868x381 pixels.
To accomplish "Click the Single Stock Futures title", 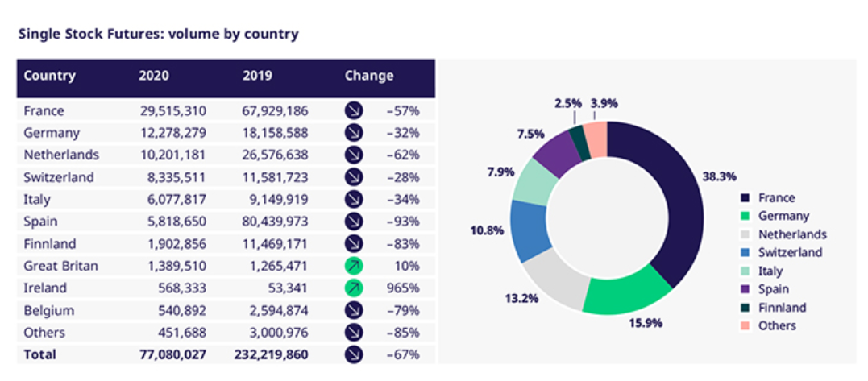I will click(x=158, y=34).
